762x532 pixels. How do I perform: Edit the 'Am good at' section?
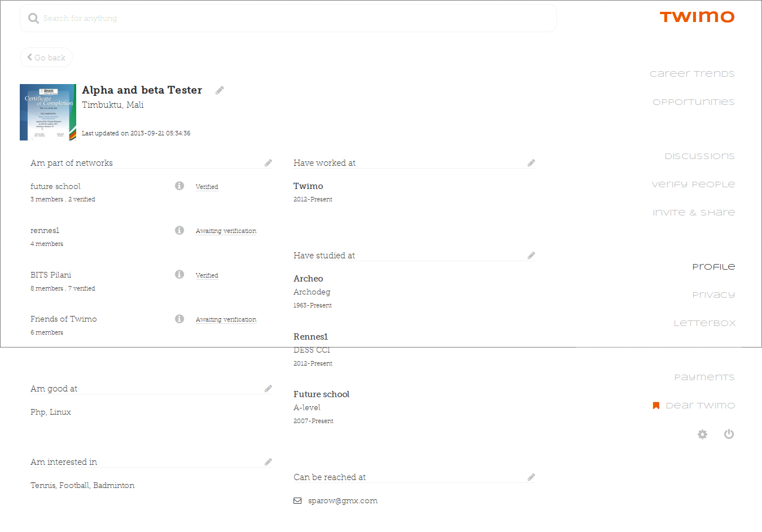click(x=268, y=389)
